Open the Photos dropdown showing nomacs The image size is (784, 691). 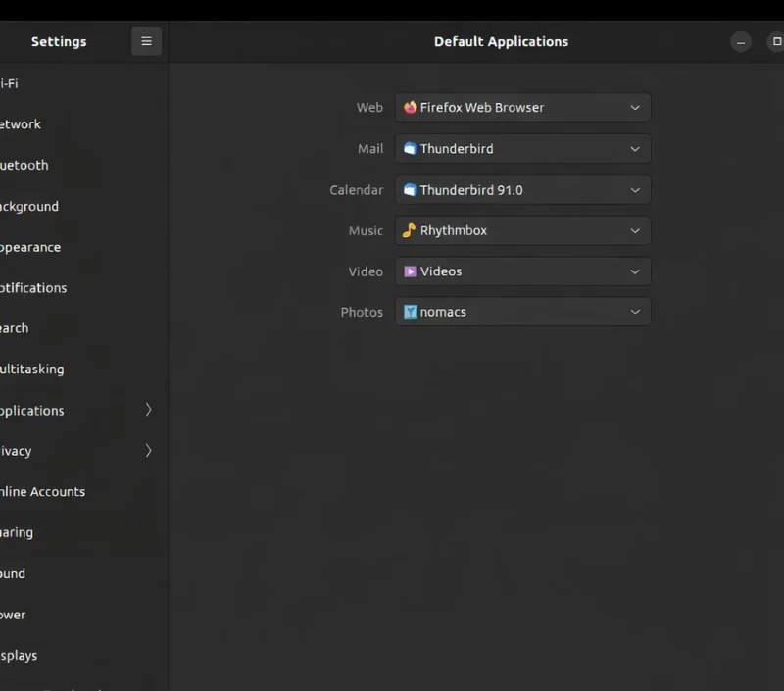(x=522, y=312)
